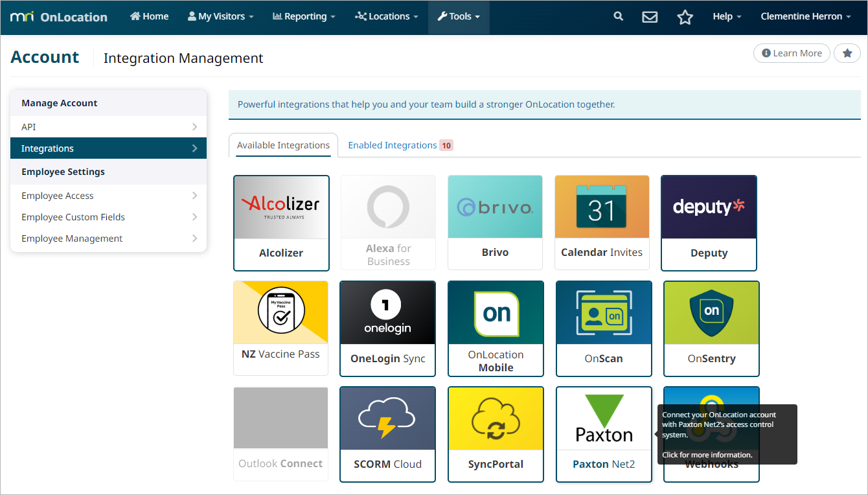The image size is (868, 495).
Task: Open the OnSentry integration tile
Action: click(x=711, y=328)
